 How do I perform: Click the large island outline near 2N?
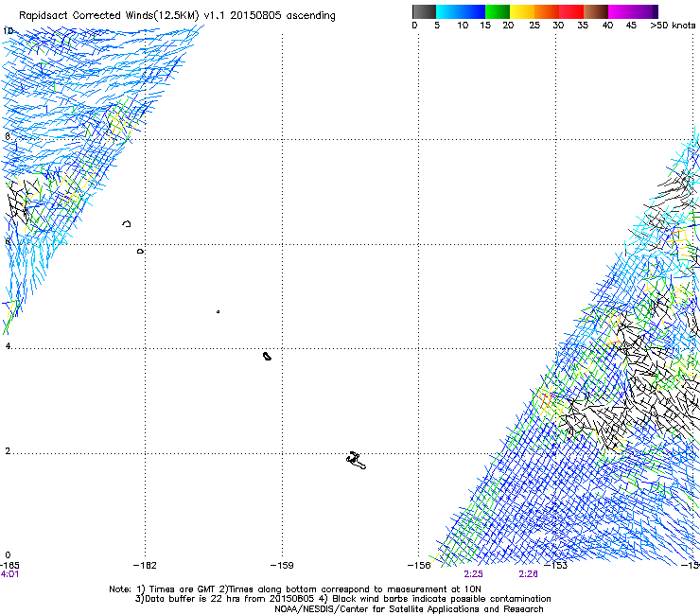click(x=357, y=461)
